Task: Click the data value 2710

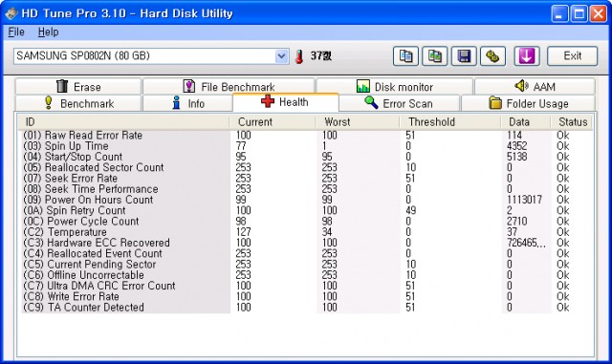Action: tap(516, 222)
